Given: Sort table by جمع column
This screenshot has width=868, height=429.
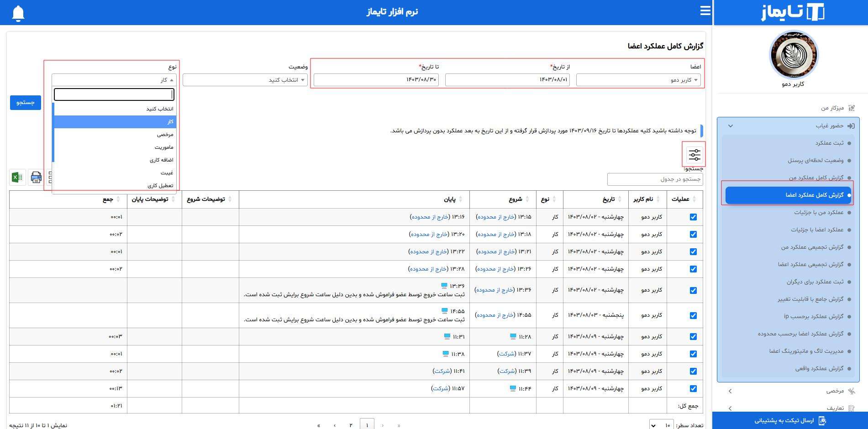Looking at the screenshot, I should coord(68,199).
